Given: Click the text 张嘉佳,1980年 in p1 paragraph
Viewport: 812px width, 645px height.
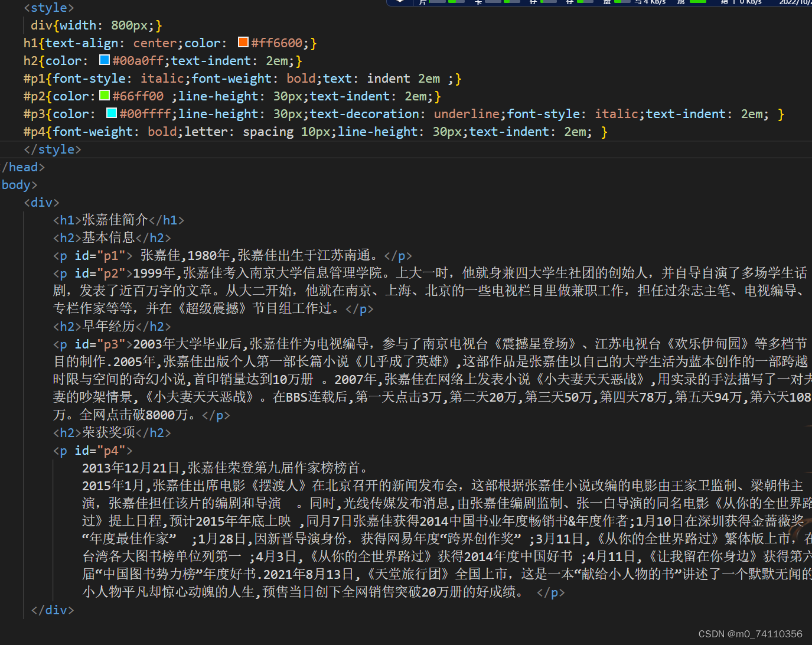Looking at the screenshot, I should 185,255.
